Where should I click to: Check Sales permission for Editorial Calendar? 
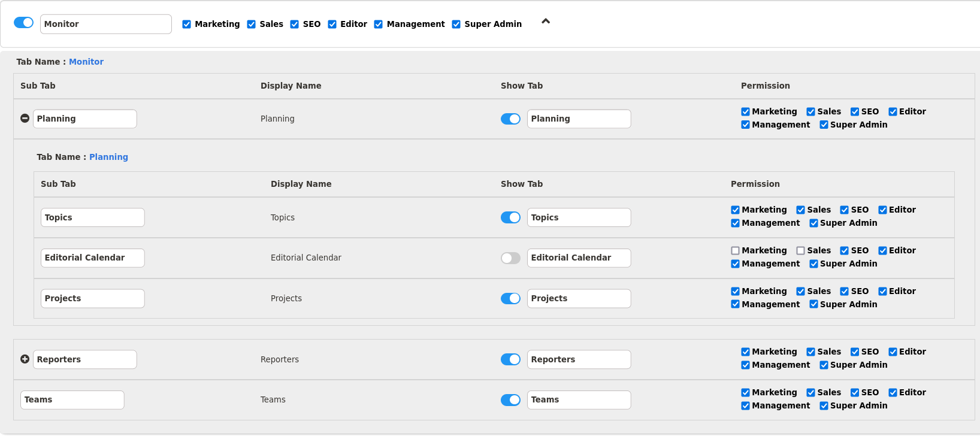[x=800, y=251]
